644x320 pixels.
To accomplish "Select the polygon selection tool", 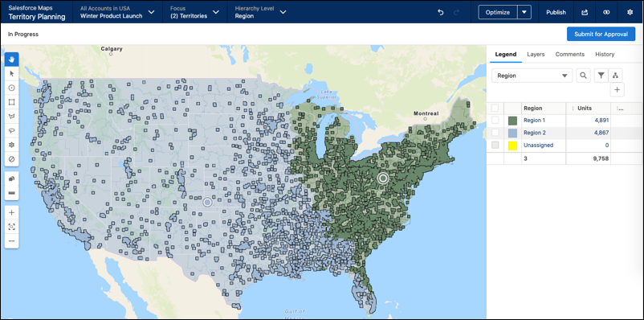I will click(x=11, y=117).
